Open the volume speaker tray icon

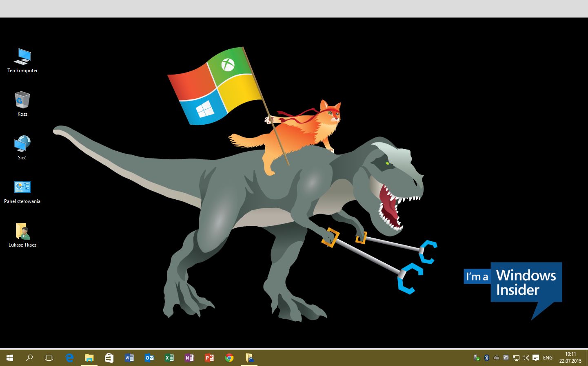pos(526,358)
